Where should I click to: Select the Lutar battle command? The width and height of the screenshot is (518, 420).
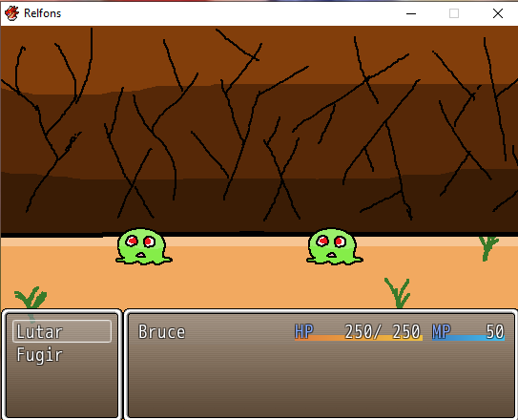(x=62, y=331)
